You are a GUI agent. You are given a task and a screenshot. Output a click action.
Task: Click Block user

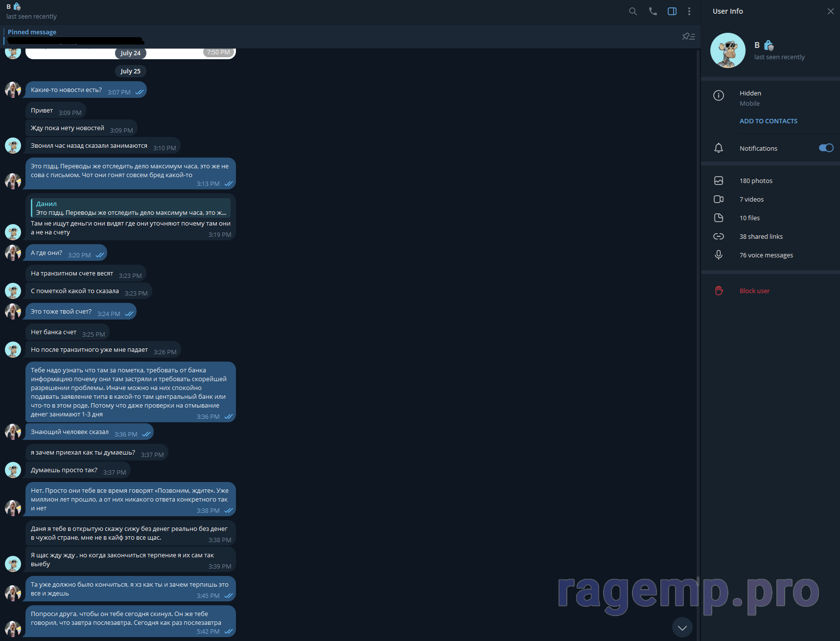pos(754,291)
